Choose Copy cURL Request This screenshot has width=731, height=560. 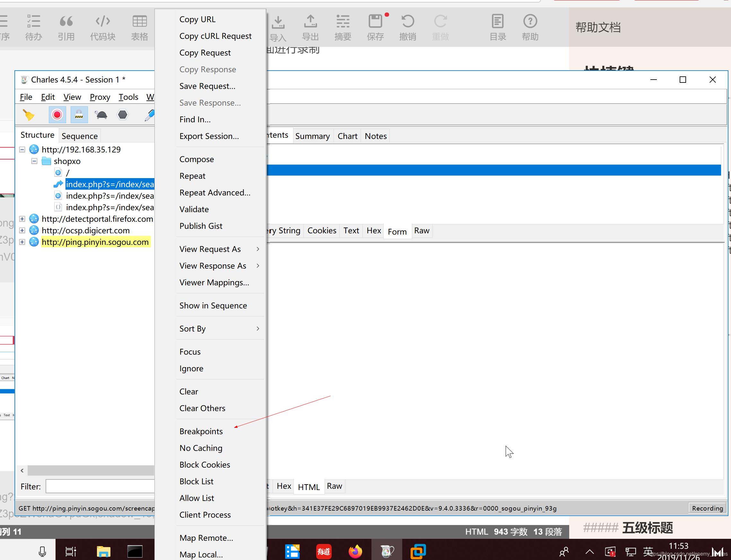click(215, 36)
